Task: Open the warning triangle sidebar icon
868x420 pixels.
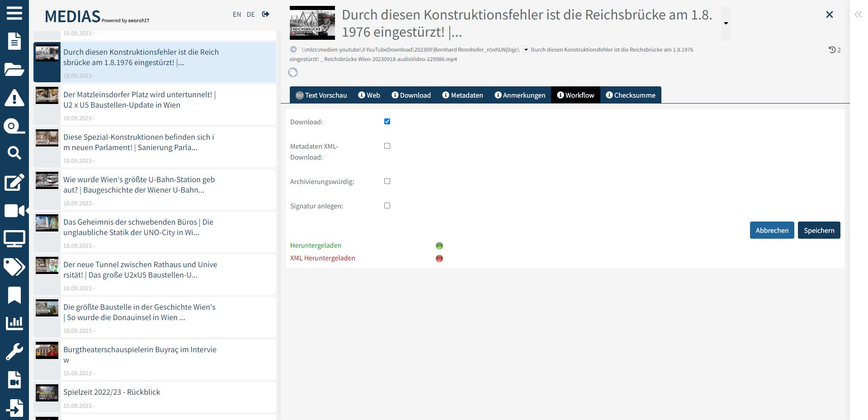Action: 14,98
